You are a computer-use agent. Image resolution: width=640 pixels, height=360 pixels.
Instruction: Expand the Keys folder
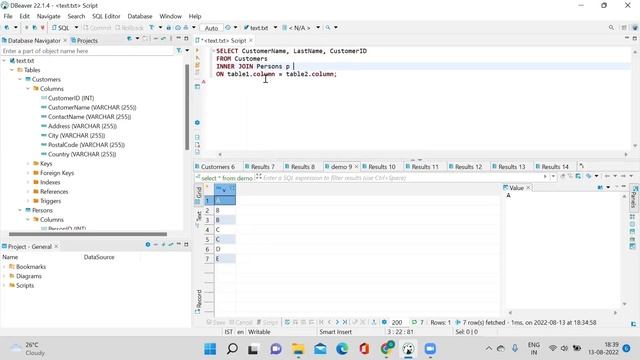point(28,163)
